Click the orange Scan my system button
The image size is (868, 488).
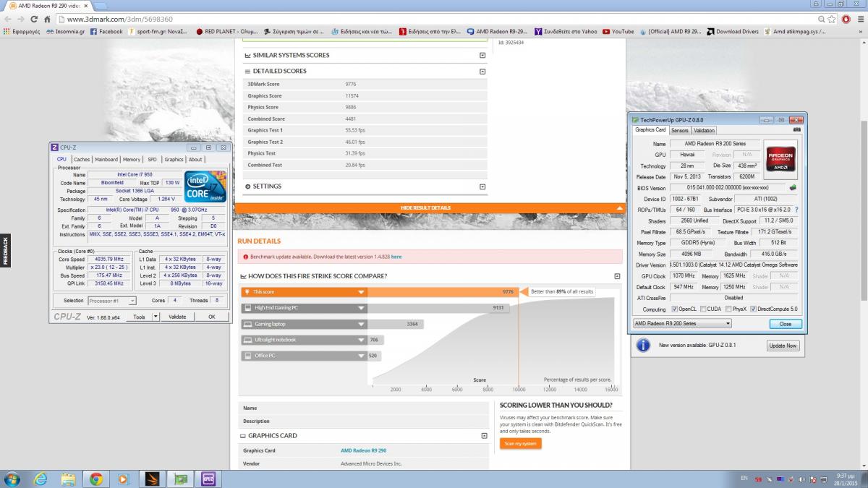tap(520, 443)
